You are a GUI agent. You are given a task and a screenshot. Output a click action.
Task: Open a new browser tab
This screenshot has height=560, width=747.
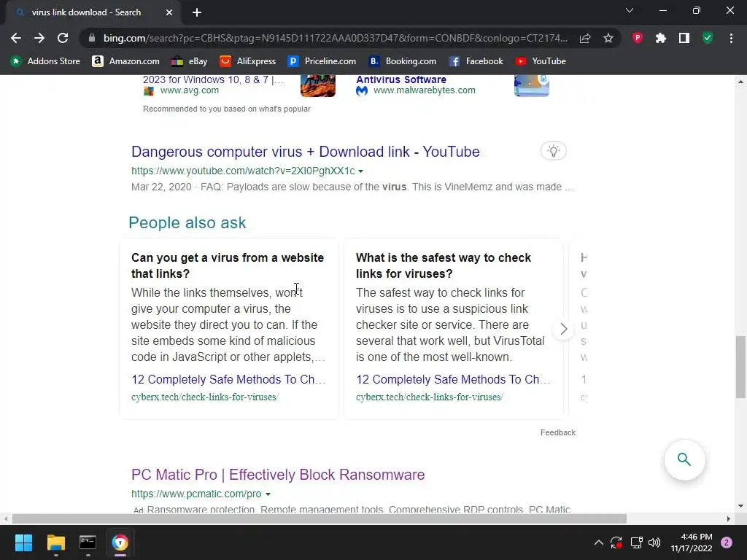(x=197, y=12)
